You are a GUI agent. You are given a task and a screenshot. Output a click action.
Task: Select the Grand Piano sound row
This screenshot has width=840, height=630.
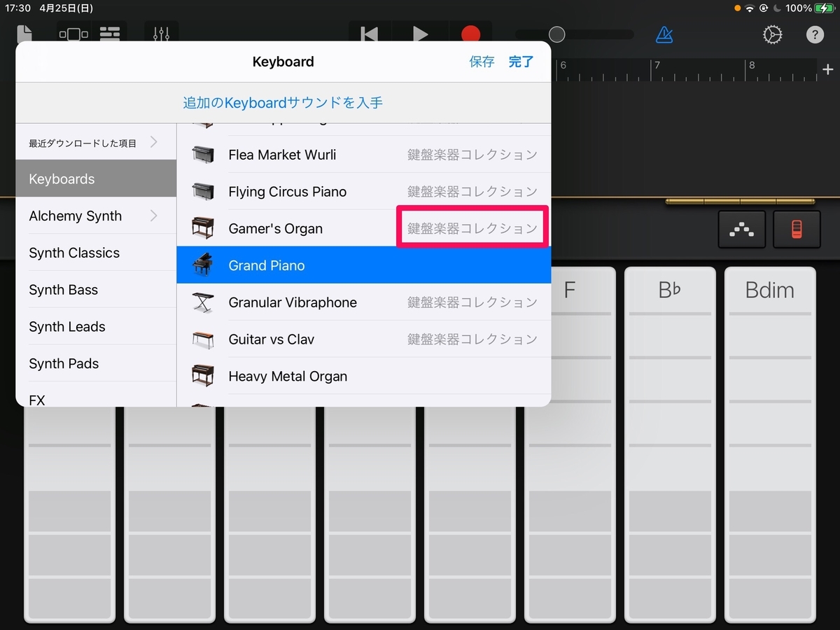[364, 265]
